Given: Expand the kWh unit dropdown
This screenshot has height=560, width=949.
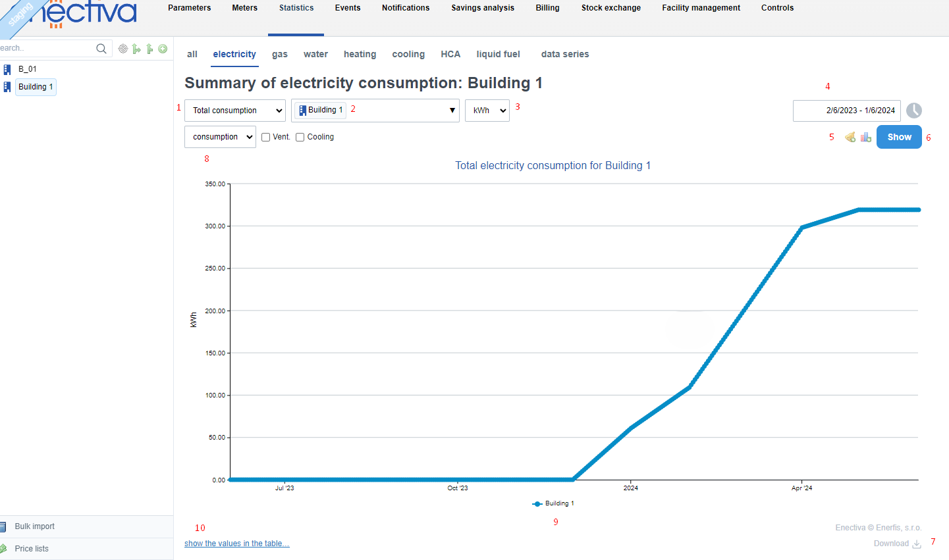Looking at the screenshot, I should point(487,111).
